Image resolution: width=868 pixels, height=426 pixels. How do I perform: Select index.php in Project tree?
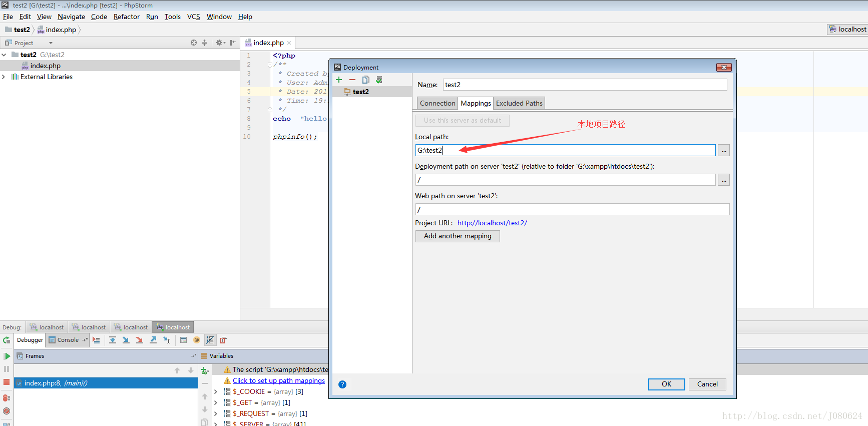tap(120, 66)
